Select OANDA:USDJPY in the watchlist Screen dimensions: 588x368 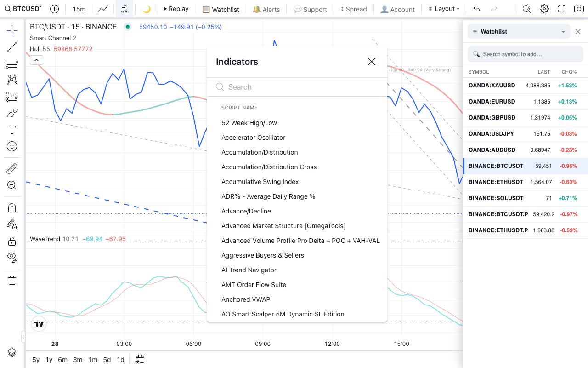click(x=526, y=134)
